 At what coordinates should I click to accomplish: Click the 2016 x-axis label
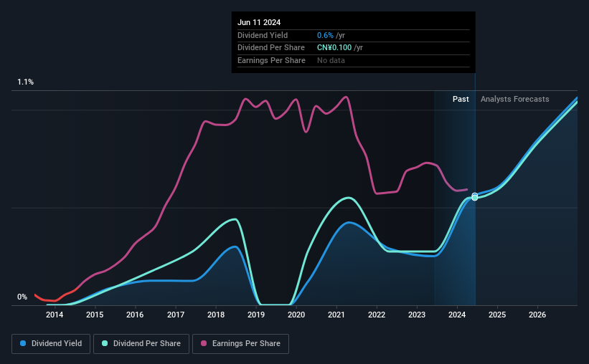click(x=135, y=315)
